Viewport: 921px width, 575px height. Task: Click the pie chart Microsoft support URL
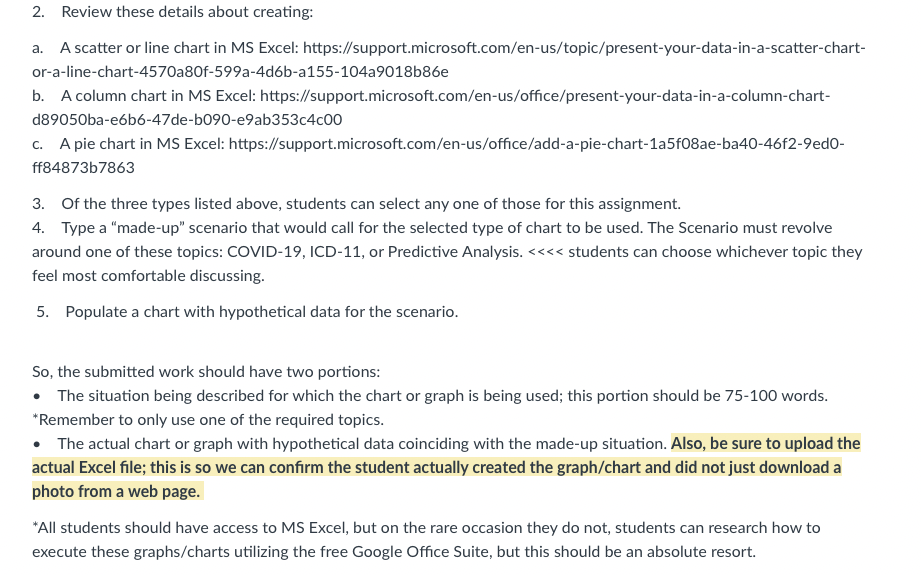[x=536, y=144]
